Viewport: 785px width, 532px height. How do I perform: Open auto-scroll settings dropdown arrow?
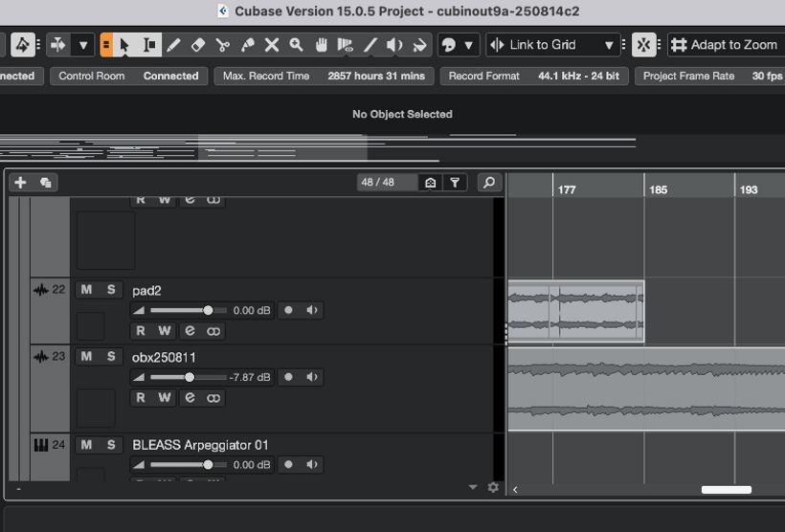click(83, 45)
